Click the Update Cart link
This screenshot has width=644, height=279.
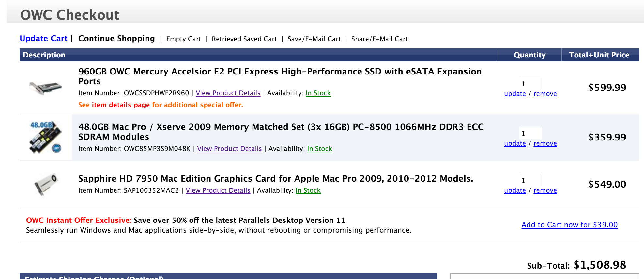tap(43, 39)
